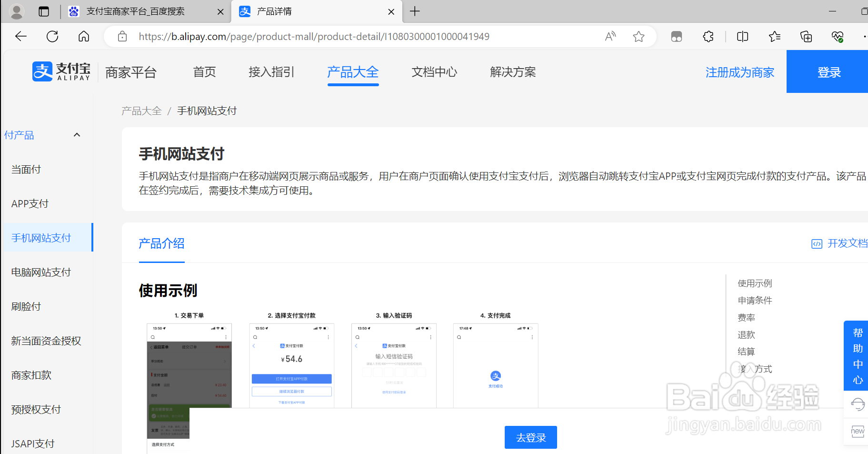Open the browser extensions puzzle icon
The width and height of the screenshot is (868, 454).
coord(708,36)
